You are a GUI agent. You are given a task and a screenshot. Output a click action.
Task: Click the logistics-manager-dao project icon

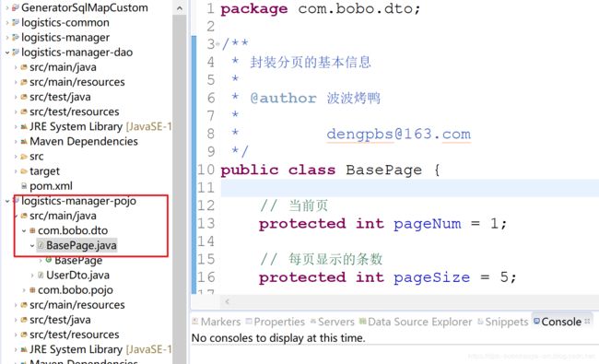pos(16,53)
